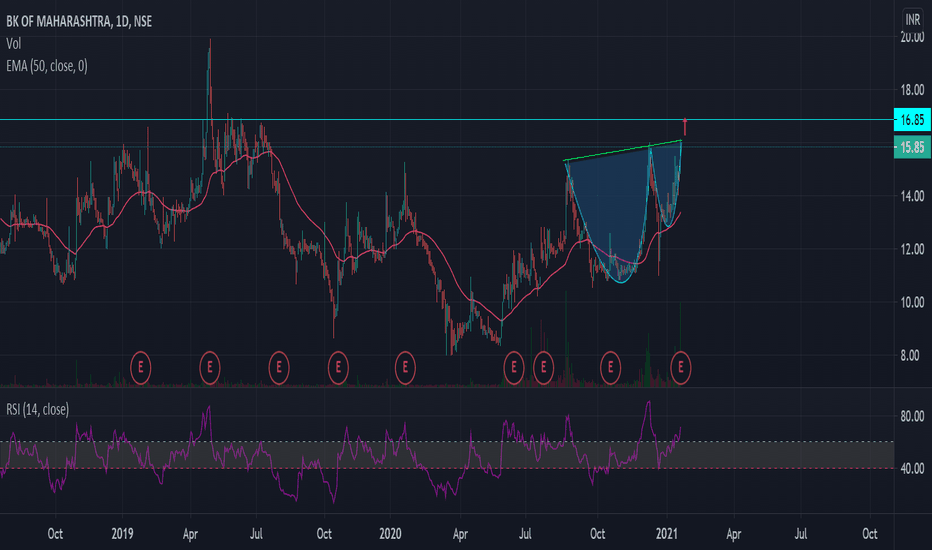Select the Vol indicator label
The image size is (932, 550).
point(14,43)
